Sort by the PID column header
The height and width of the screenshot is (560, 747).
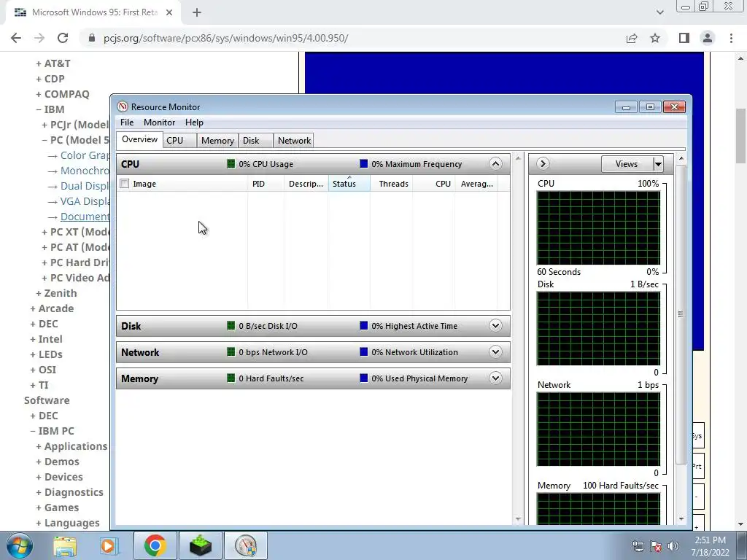coord(266,184)
